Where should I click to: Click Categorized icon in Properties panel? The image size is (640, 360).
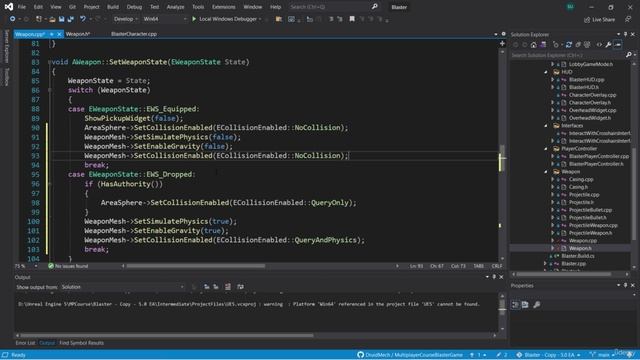[516, 304]
